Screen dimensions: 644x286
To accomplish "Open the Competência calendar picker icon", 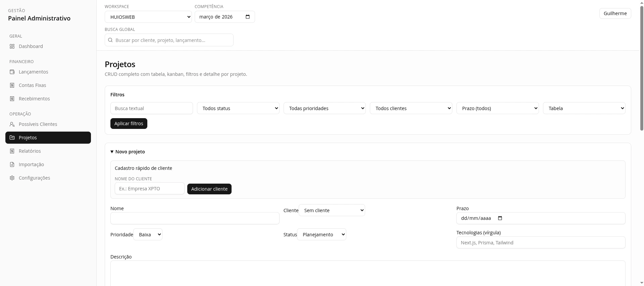I will pyautogui.click(x=248, y=17).
